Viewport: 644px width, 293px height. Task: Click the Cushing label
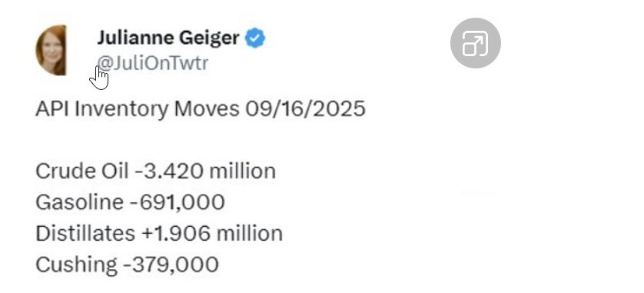coord(76,265)
